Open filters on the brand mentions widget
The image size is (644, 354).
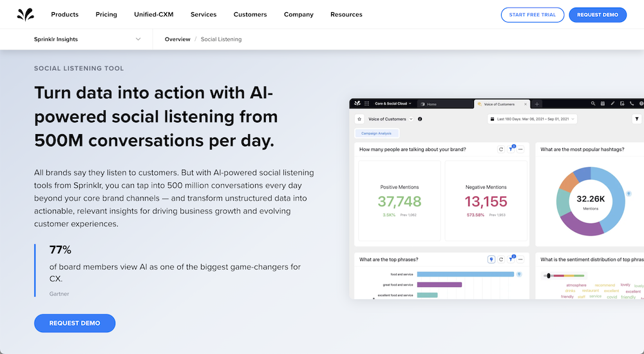[x=511, y=149]
